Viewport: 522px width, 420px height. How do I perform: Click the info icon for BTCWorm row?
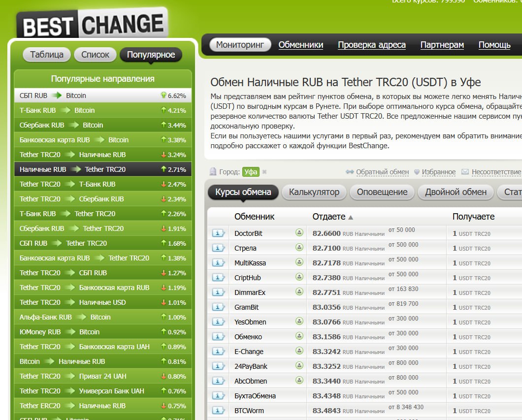[218, 411]
